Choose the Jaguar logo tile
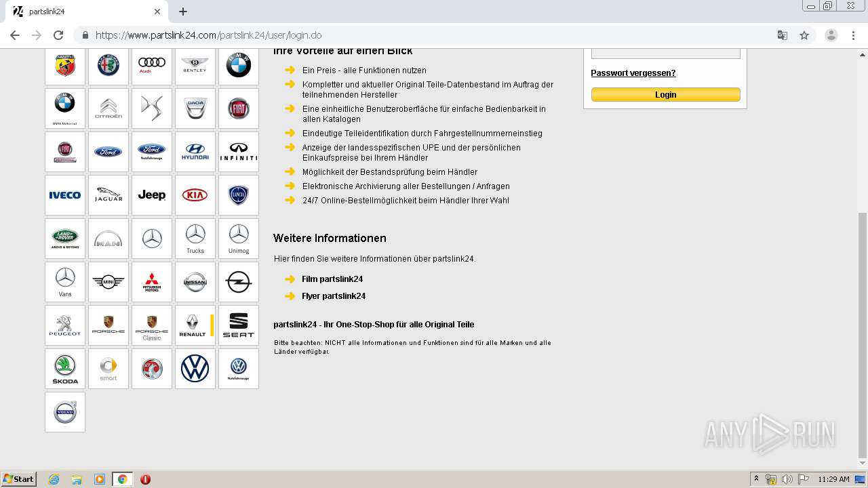868x488 pixels. click(108, 195)
